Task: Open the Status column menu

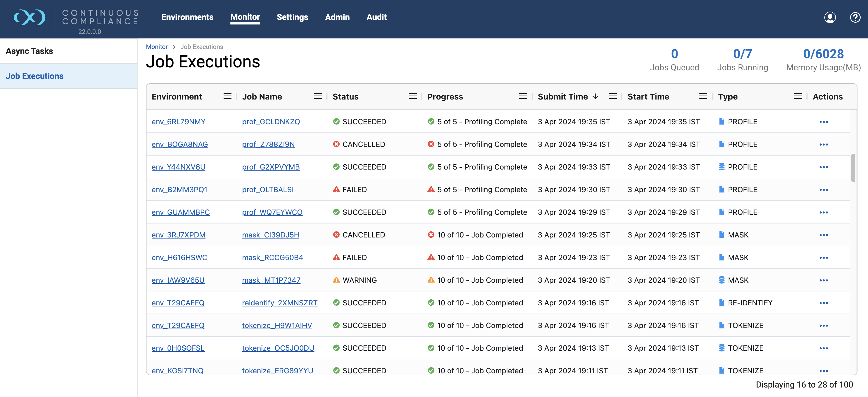Action: (x=412, y=96)
